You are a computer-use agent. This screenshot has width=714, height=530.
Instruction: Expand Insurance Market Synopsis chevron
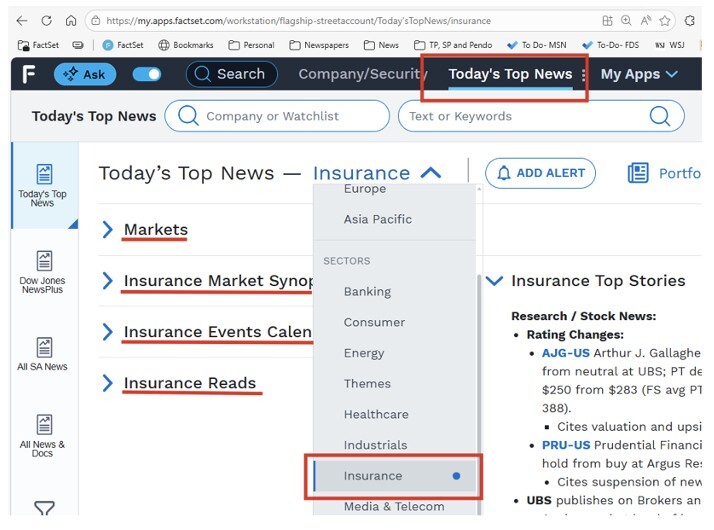[x=107, y=280]
